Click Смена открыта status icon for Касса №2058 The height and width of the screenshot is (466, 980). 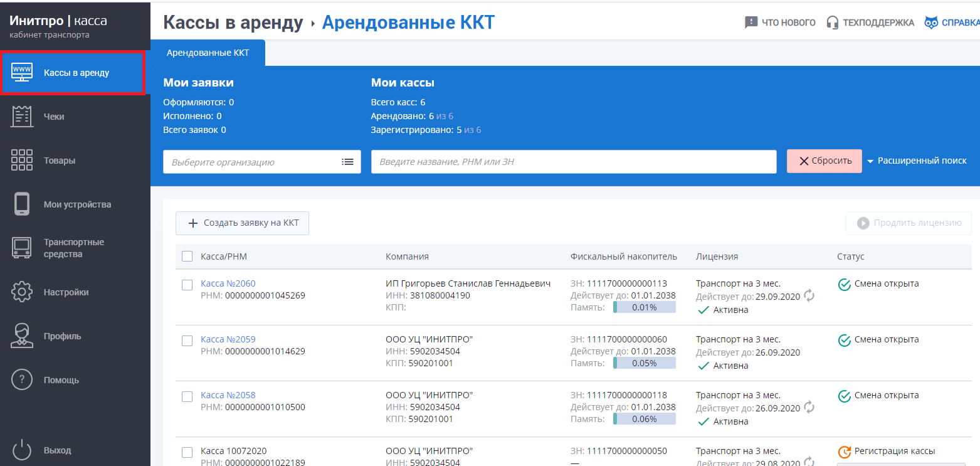[844, 396]
